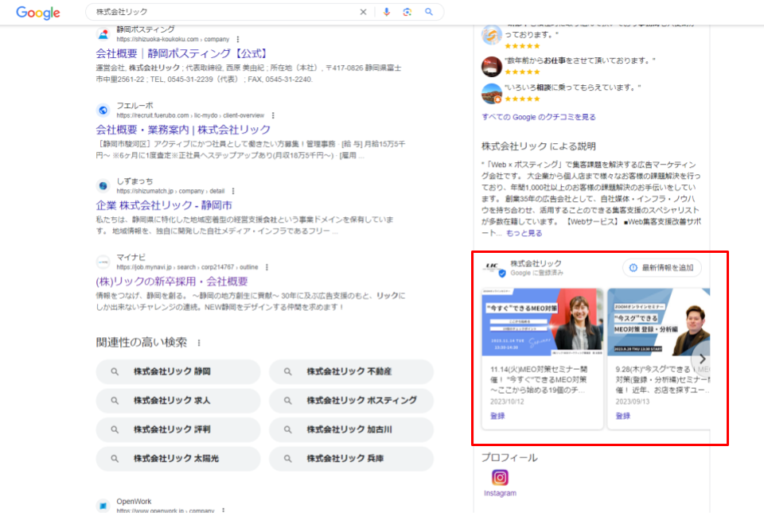Click the voice search microphone icon

pyautogui.click(x=387, y=12)
